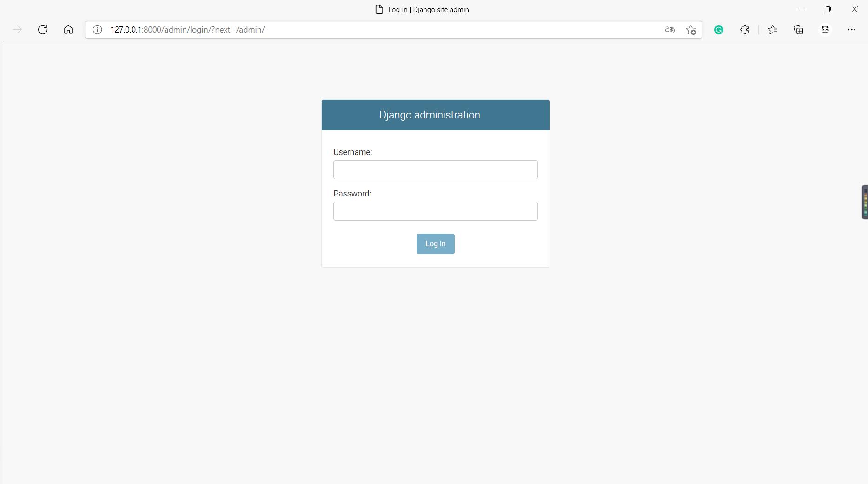
Task: Minimize the browser window
Action: [801, 9]
